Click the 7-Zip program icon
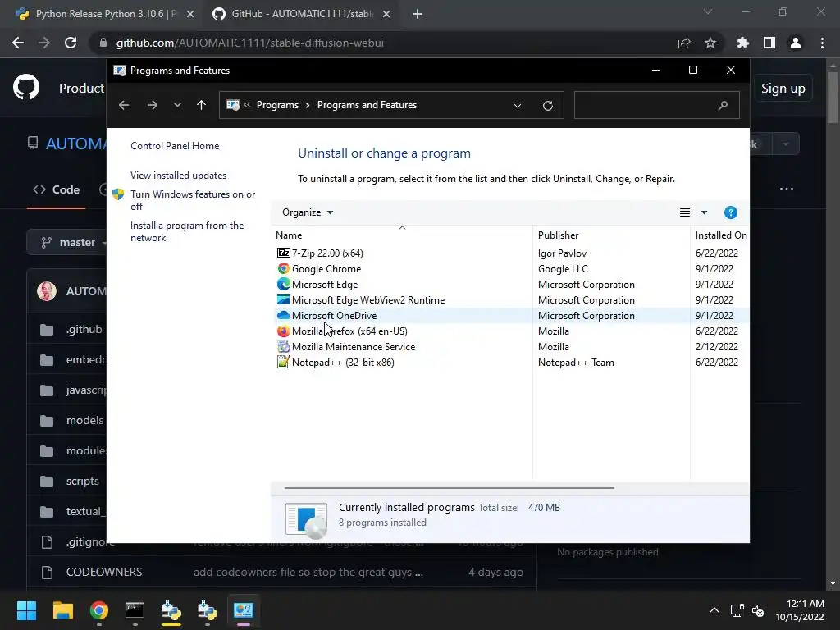 [283, 253]
